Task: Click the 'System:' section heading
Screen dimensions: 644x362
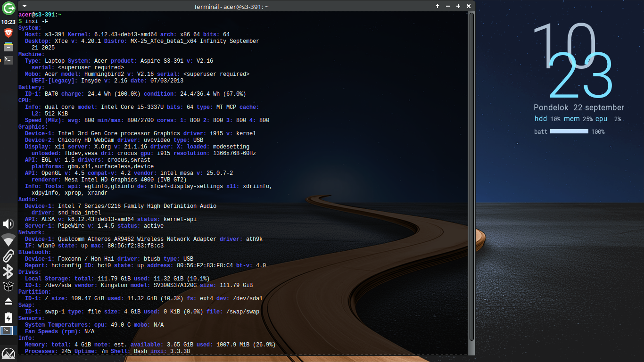Action: click(x=30, y=28)
